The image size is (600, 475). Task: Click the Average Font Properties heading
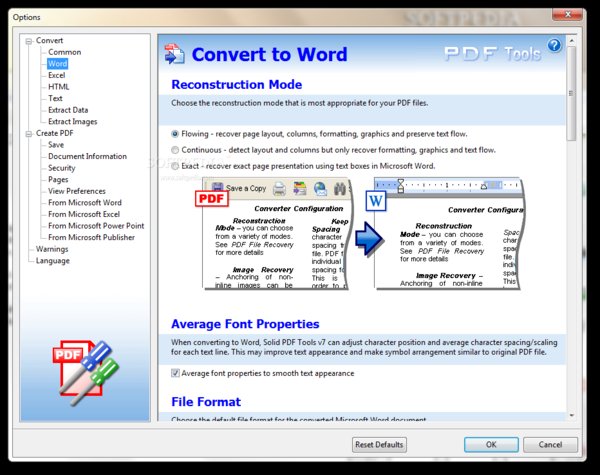(x=245, y=324)
